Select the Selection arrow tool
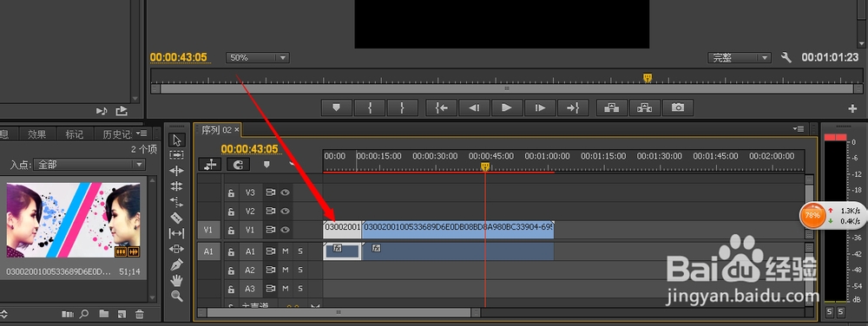Viewport: 868px width, 326px height. point(176,140)
